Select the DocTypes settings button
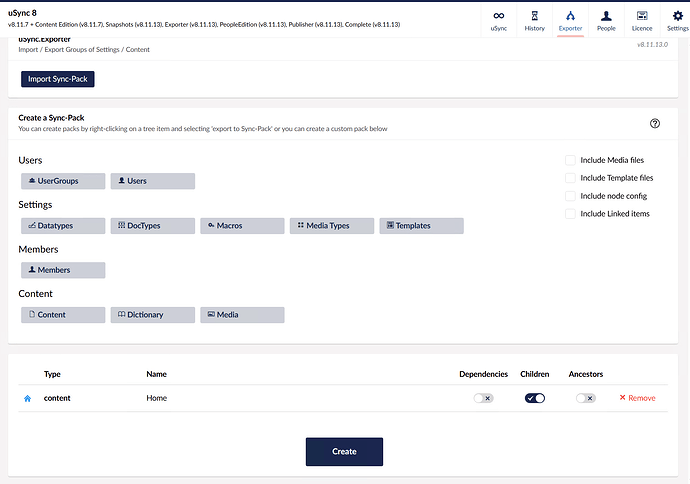The image size is (690, 484). [x=152, y=226]
